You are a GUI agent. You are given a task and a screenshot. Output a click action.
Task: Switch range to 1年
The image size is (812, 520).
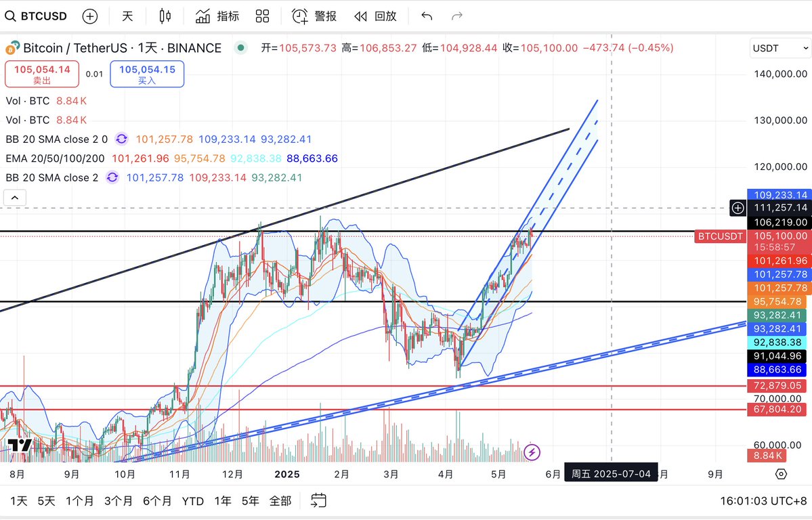223,501
